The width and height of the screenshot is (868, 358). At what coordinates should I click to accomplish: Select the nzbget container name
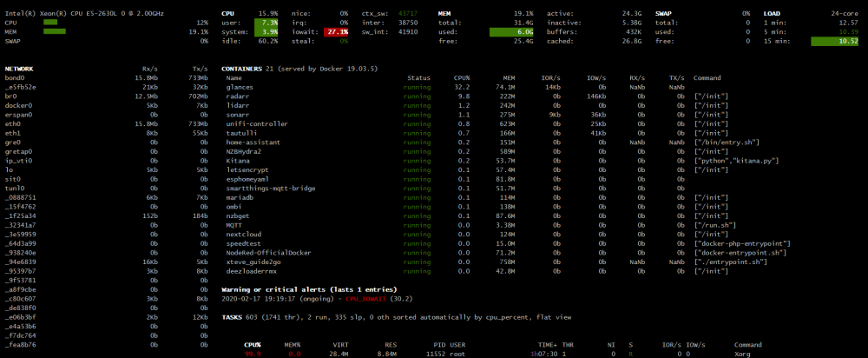pyautogui.click(x=238, y=215)
